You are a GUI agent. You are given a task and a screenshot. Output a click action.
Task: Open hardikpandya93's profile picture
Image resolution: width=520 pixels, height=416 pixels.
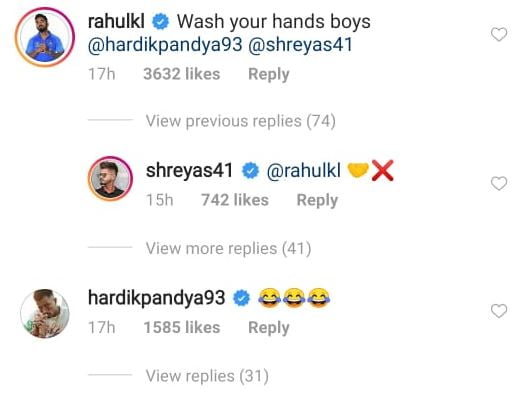[45, 313]
